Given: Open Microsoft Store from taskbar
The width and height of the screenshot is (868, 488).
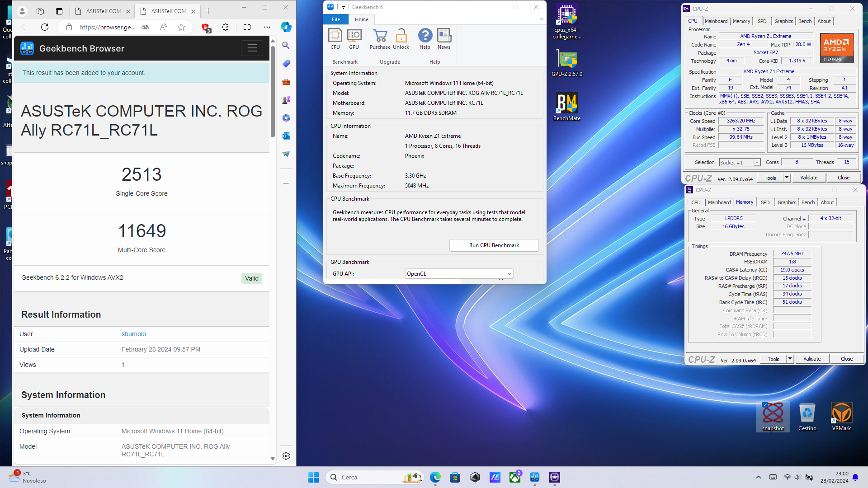Looking at the screenshot, I should [x=455, y=477].
